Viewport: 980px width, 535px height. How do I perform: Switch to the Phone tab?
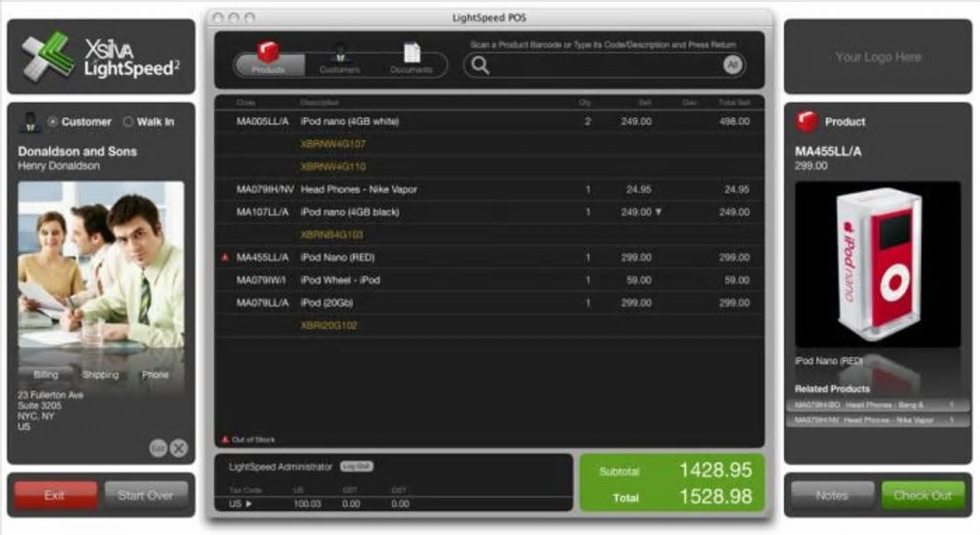click(155, 375)
